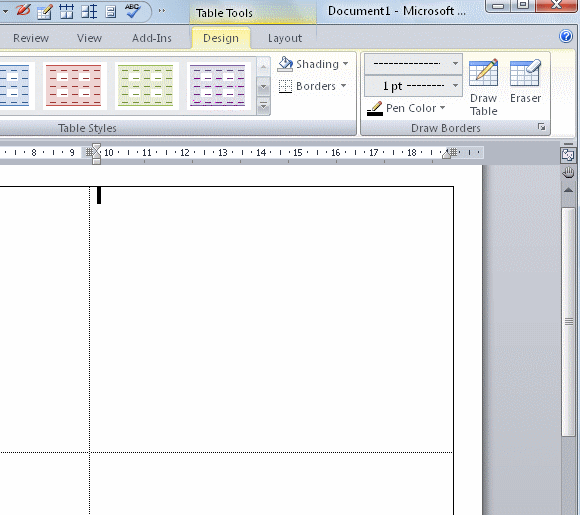Screen dimensions: 580x515
Task: Apply the green dashed table style
Action: pos(146,85)
